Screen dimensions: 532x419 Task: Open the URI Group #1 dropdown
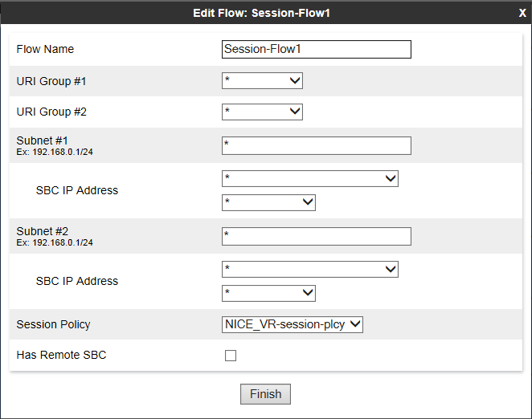click(262, 81)
